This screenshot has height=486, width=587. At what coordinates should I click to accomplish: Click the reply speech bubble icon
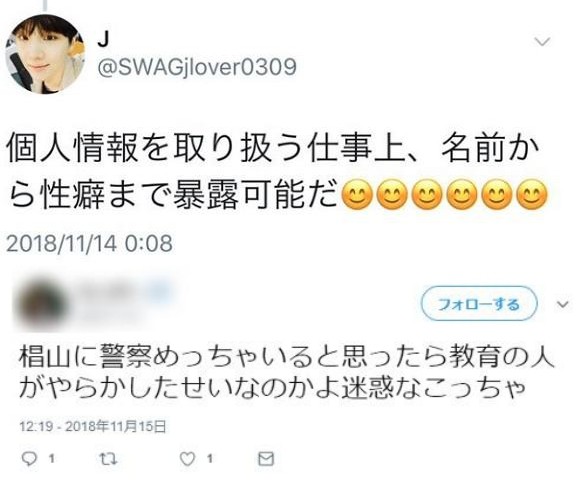click(29, 459)
